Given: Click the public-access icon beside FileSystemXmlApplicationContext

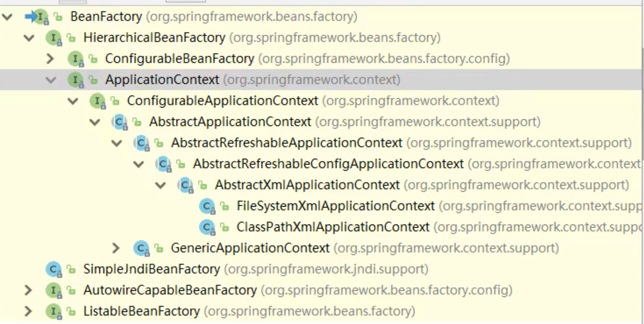Looking at the screenshot, I should 225,206.
